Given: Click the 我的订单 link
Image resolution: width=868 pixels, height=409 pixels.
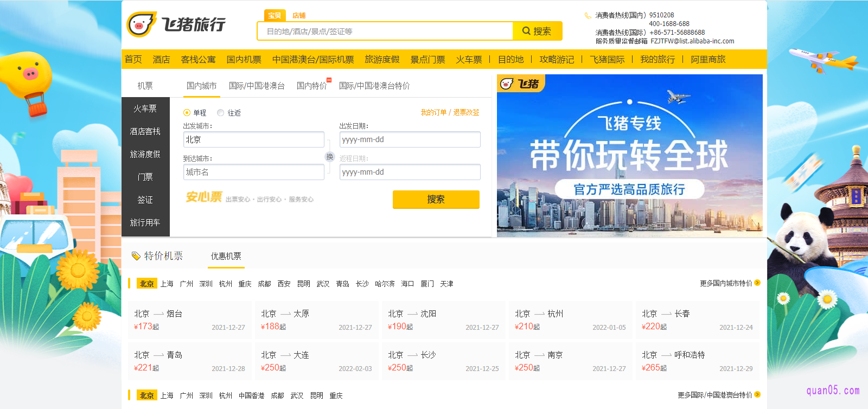Looking at the screenshot, I should pyautogui.click(x=433, y=112).
